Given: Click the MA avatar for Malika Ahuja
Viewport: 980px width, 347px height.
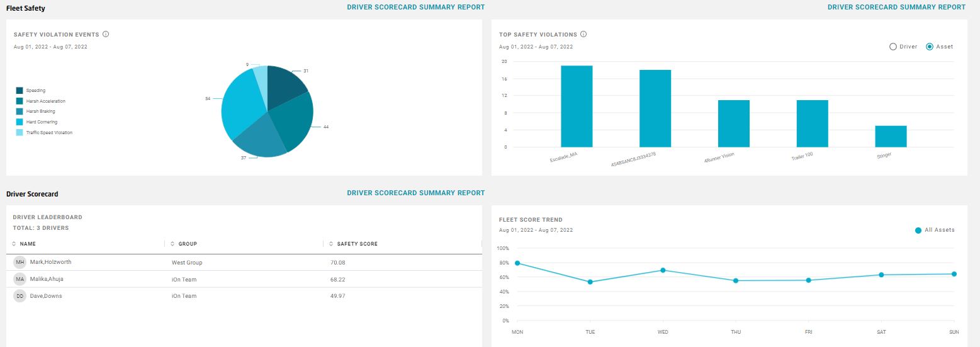Looking at the screenshot, I should click(x=20, y=279).
